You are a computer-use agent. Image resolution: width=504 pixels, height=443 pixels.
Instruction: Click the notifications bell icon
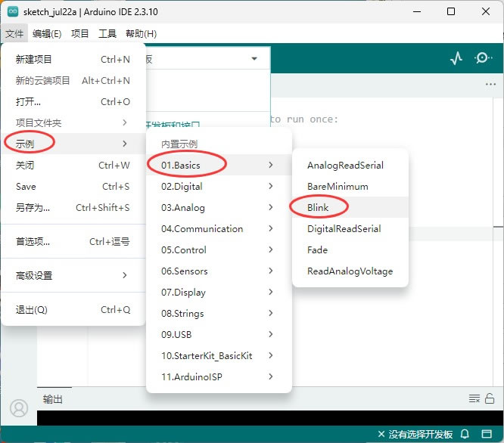(465, 434)
